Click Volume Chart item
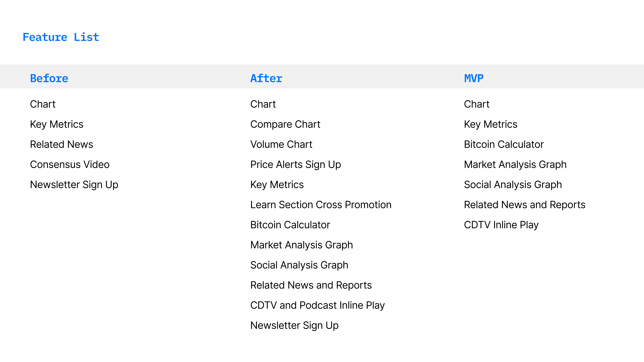644x362 pixels. click(x=281, y=144)
